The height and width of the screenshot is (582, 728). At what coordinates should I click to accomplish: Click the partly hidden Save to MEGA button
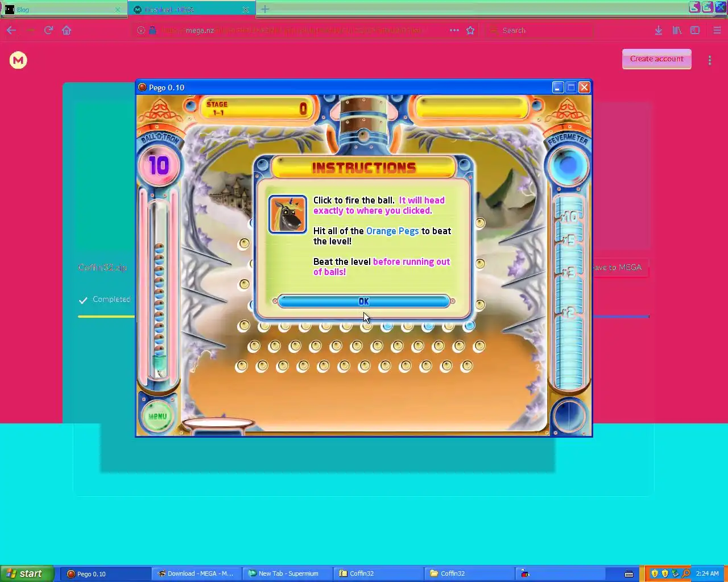tap(620, 267)
